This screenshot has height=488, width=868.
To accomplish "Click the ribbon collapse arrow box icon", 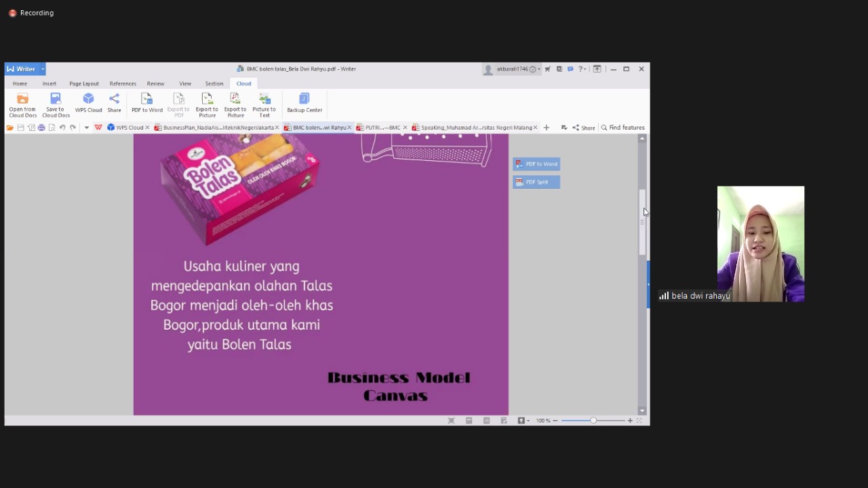I will (597, 69).
